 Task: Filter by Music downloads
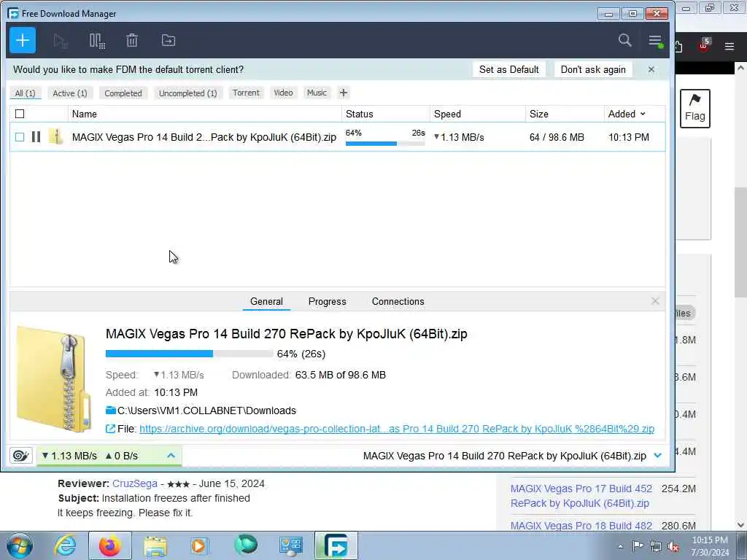coord(317,93)
